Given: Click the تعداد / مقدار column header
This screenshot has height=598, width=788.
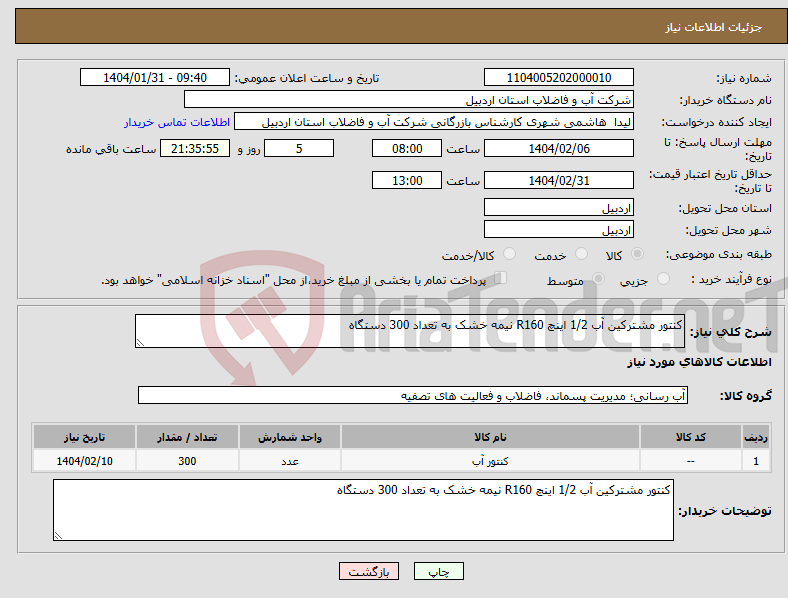Looking at the screenshot, I should (x=187, y=437).
